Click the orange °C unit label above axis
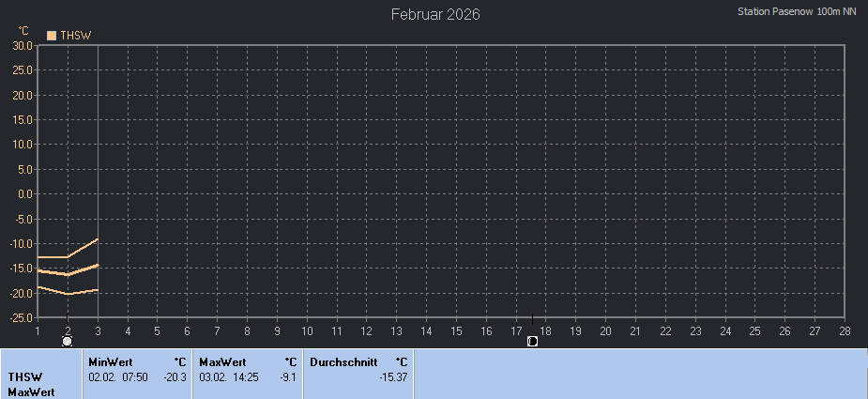 point(23,31)
